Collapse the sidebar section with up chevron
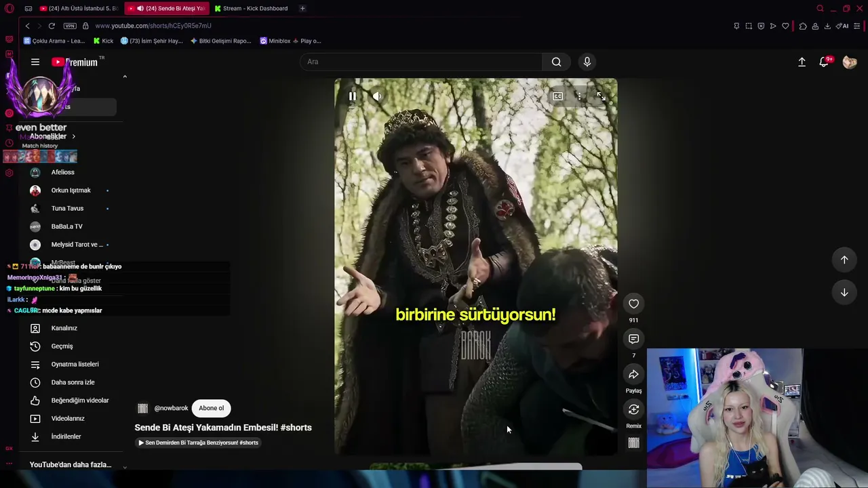The height and width of the screenshot is (488, 868). (x=125, y=77)
